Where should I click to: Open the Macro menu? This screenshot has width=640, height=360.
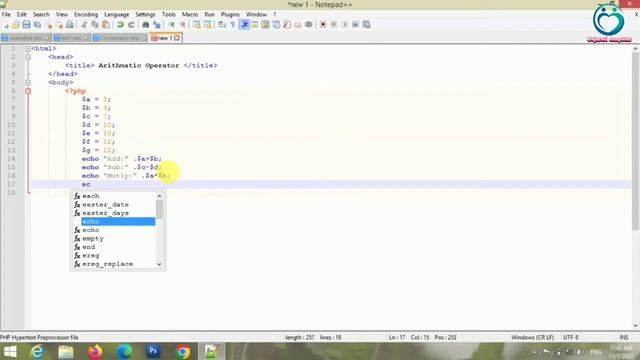point(190,14)
